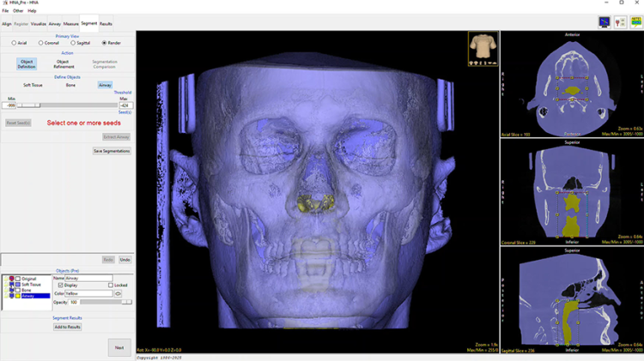Switch to the Measure tab
The width and height of the screenshot is (644, 361).
[71, 24]
